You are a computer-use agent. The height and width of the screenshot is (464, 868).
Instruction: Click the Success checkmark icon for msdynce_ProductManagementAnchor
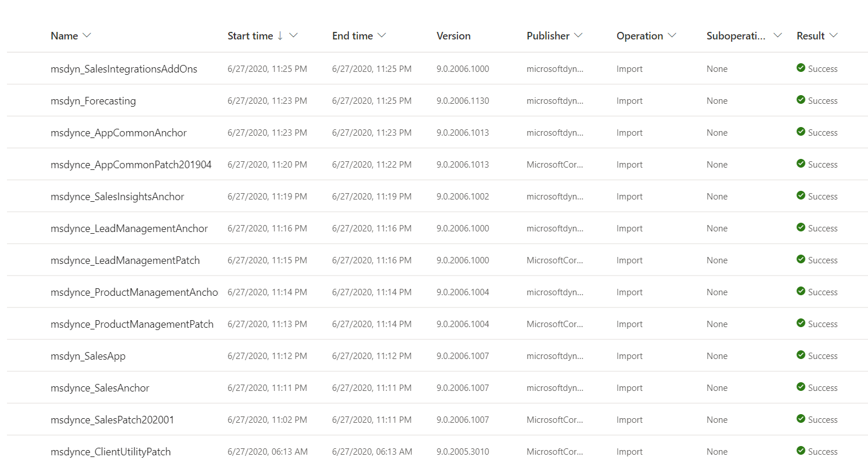(801, 291)
